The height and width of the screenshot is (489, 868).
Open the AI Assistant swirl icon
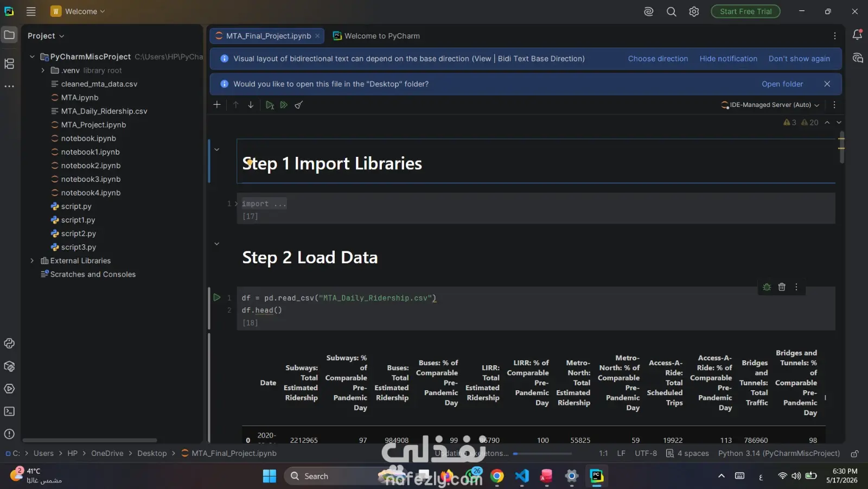[649, 11]
